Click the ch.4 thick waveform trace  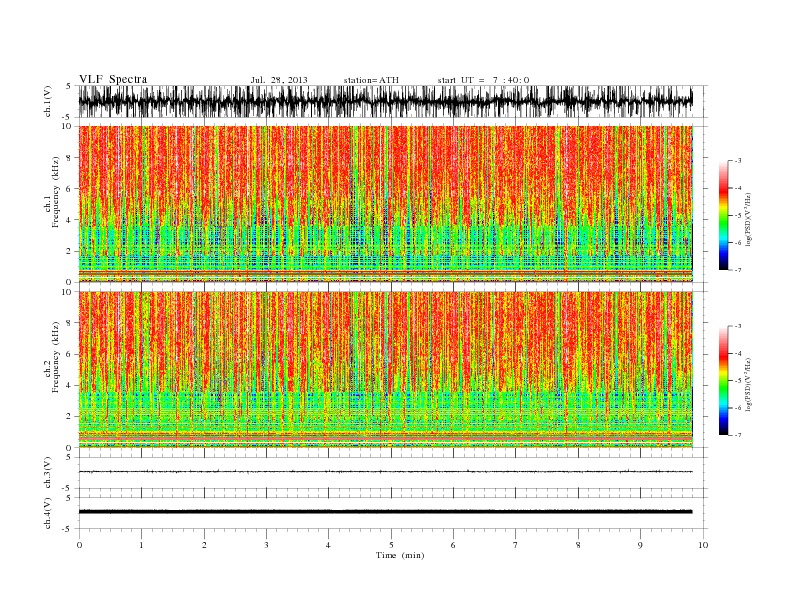click(385, 512)
